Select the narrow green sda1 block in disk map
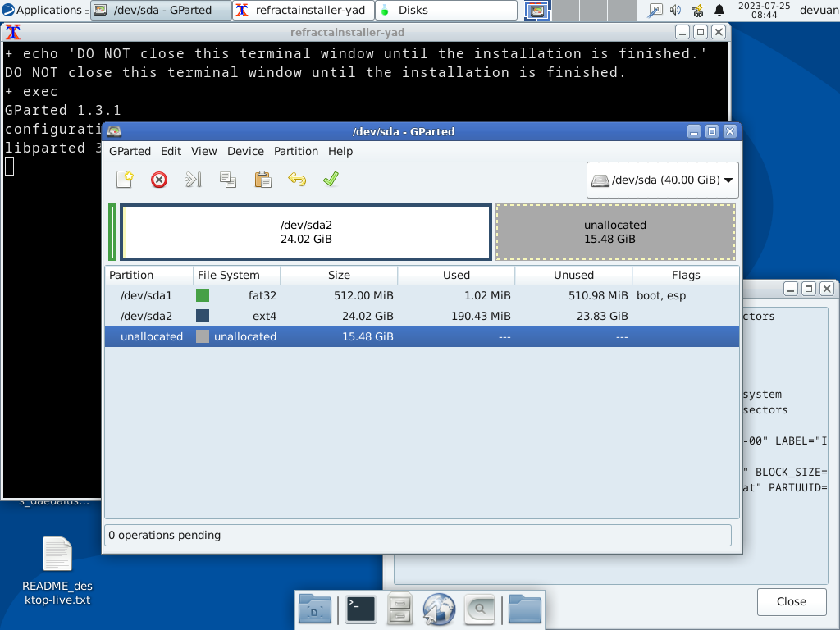840x630 pixels. [112, 232]
